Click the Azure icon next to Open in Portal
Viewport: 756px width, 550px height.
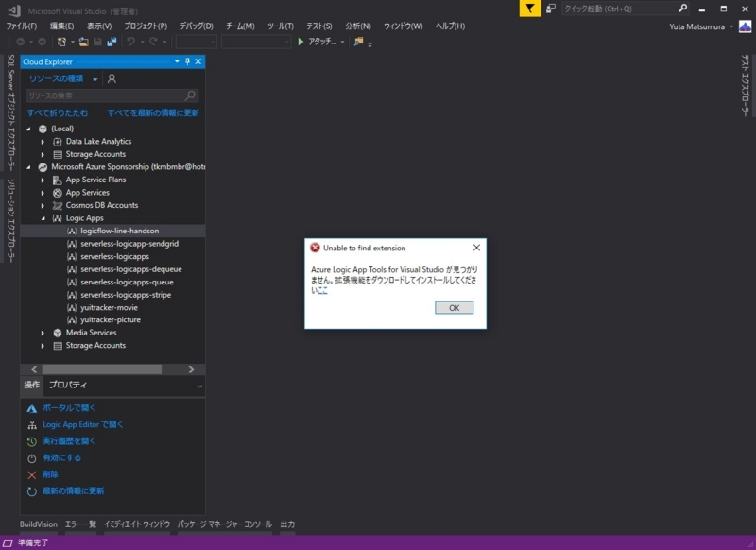pyautogui.click(x=32, y=409)
